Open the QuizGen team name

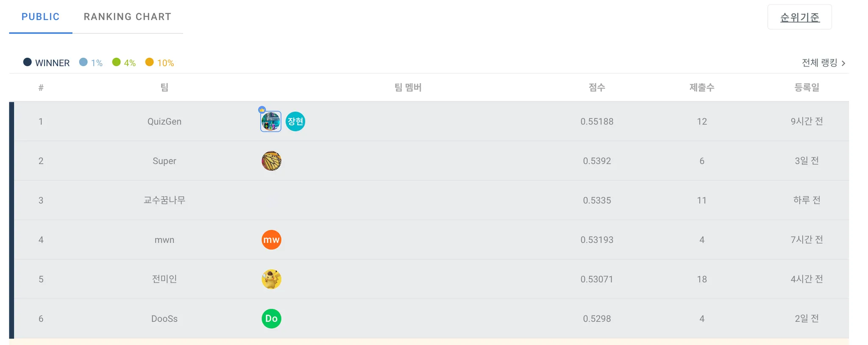[x=164, y=121]
